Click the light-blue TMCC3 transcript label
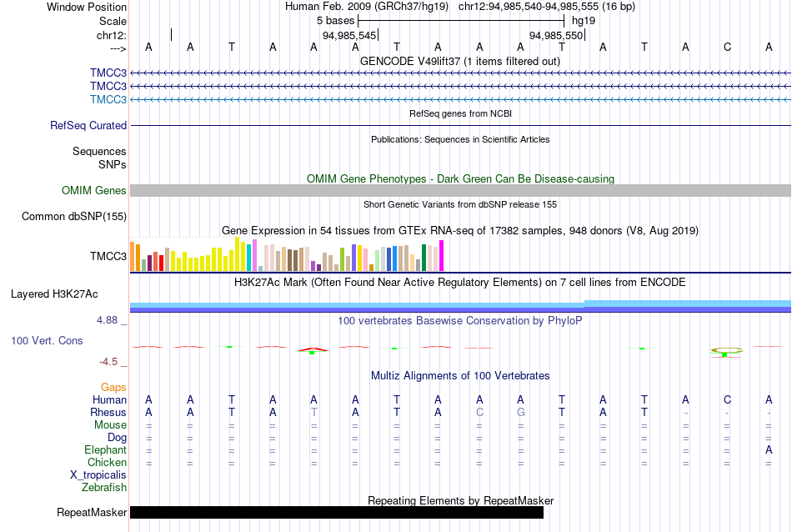 [108, 99]
